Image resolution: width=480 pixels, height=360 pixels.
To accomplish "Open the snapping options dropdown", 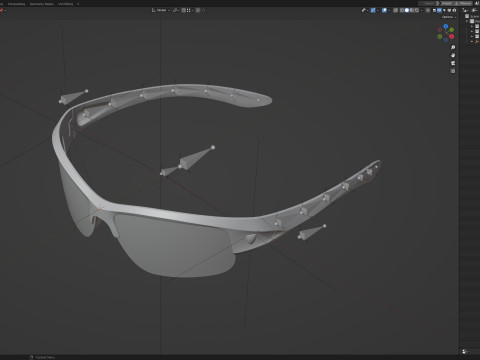I will click(190, 10).
